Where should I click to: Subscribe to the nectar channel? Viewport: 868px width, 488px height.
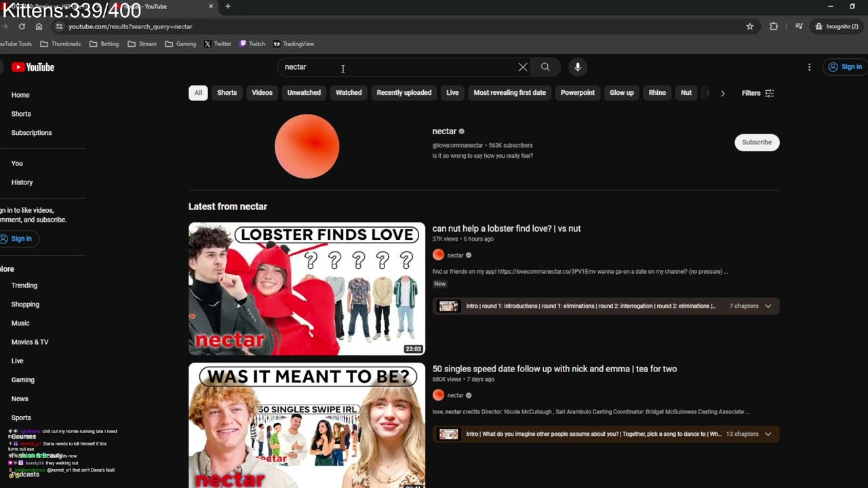click(x=757, y=142)
